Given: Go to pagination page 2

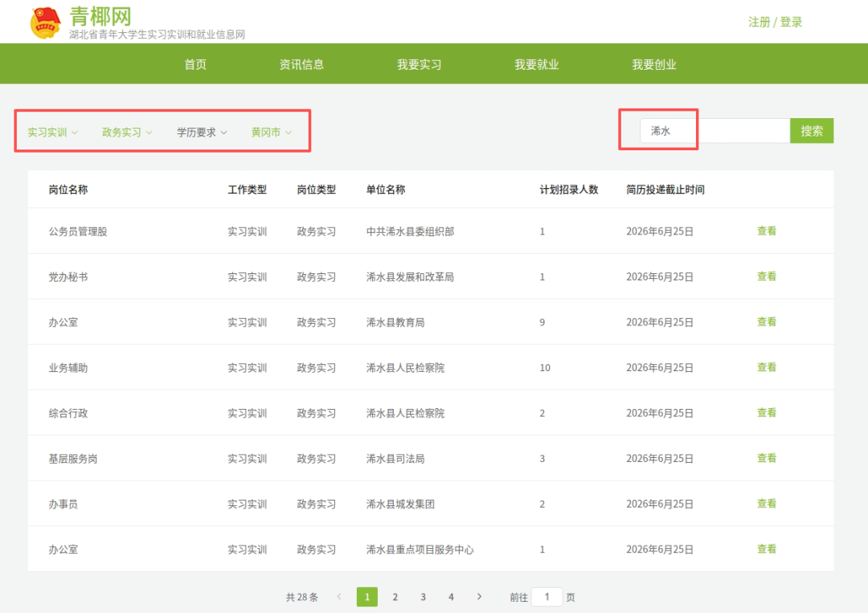Looking at the screenshot, I should [x=395, y=597].
